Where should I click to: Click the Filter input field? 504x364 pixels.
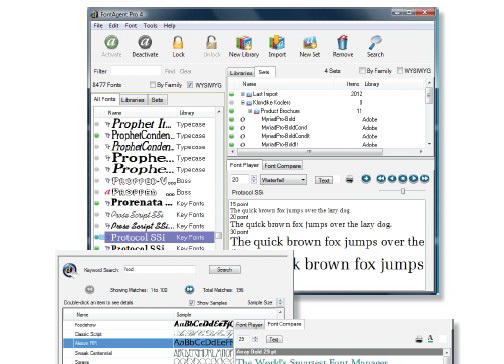(x=136, y=71)
